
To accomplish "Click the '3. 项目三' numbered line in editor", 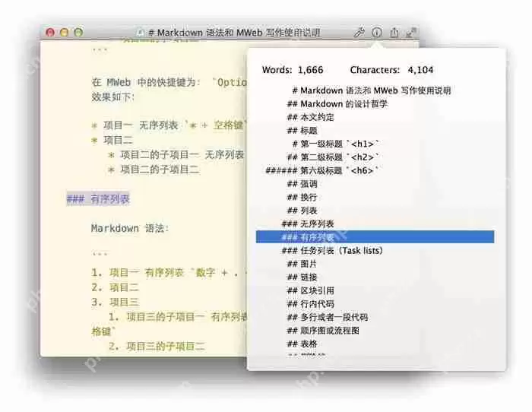I will point(115,302).
